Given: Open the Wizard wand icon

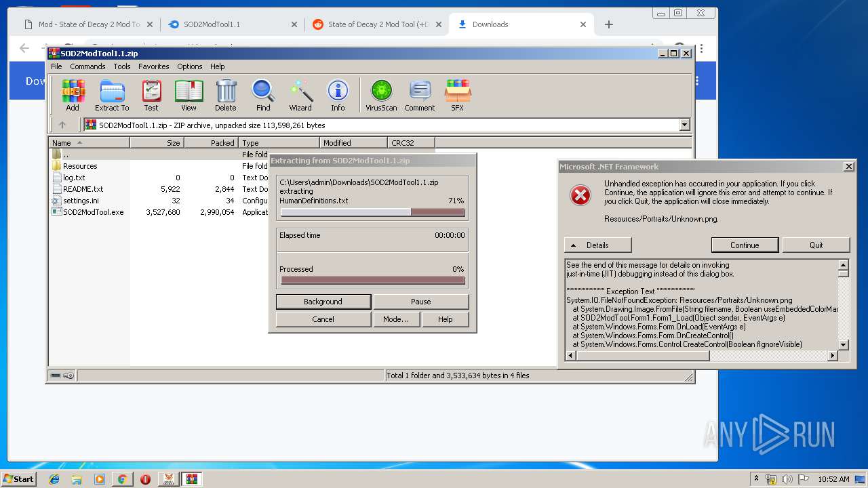Looking at the screenshot, I should [x=300, y=95].
